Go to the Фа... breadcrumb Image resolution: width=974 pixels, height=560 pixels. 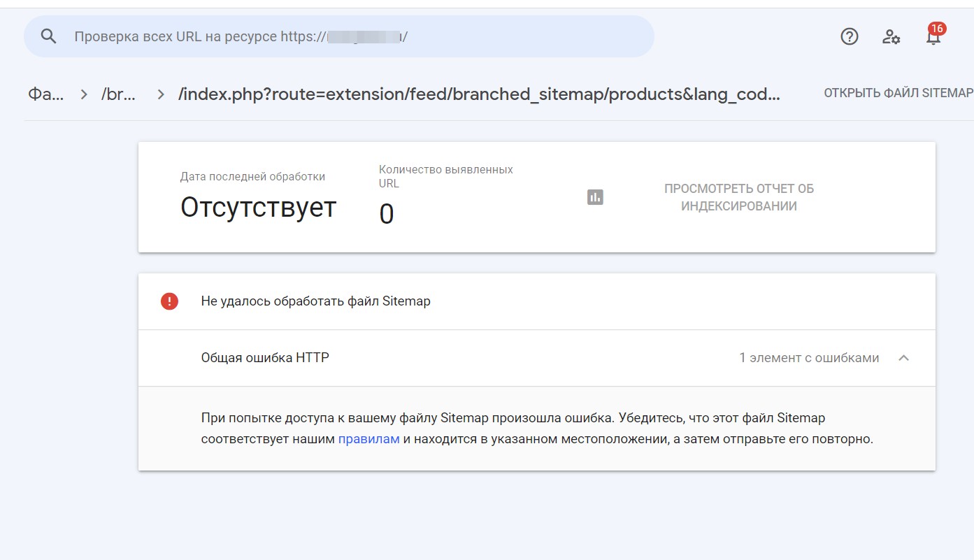tap(45, 94)
